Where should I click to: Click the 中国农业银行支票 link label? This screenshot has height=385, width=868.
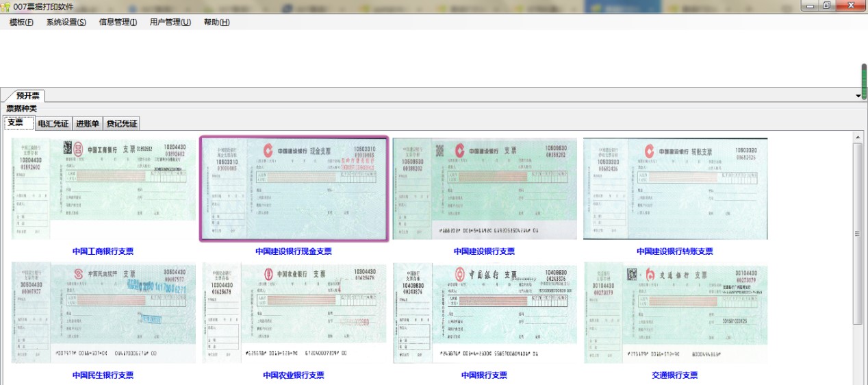pos(294,375)
